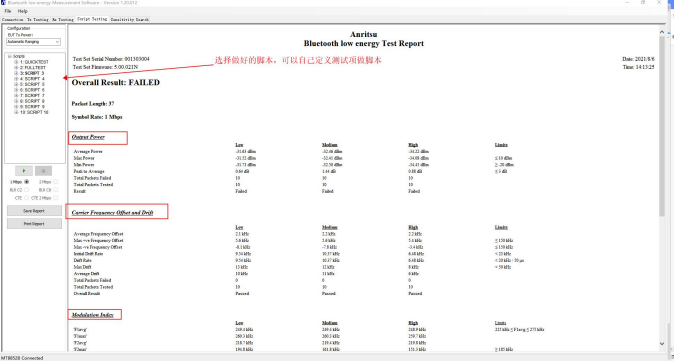674x361 pixels.
Task: Select the CTE 2 Mbps radio button
Action: point(55,198)
